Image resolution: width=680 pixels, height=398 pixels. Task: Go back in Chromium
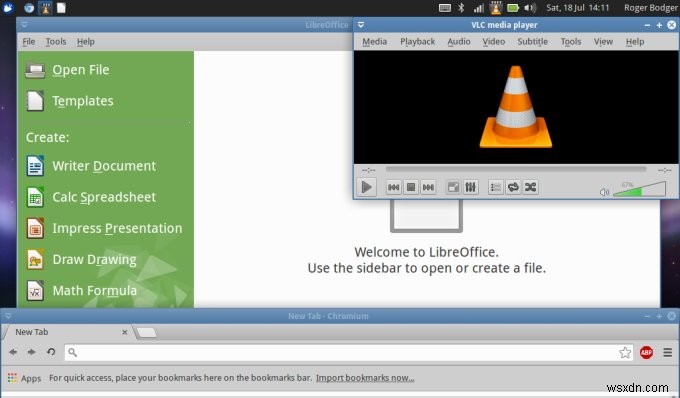click(x=13, y=352)
